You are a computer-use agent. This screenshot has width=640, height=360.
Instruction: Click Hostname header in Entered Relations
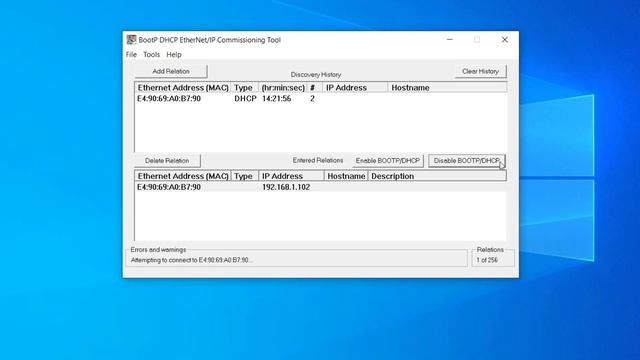pyautogui.click(x=346, y=176)
